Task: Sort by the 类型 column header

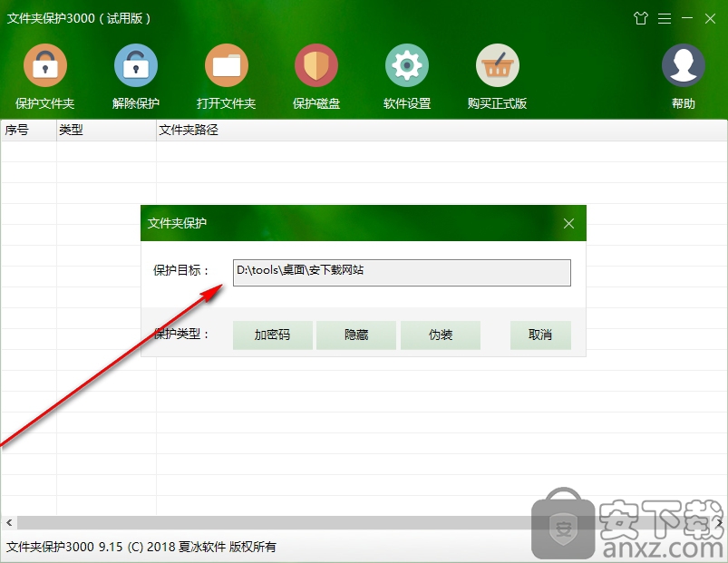Action: tap(106, 130)
